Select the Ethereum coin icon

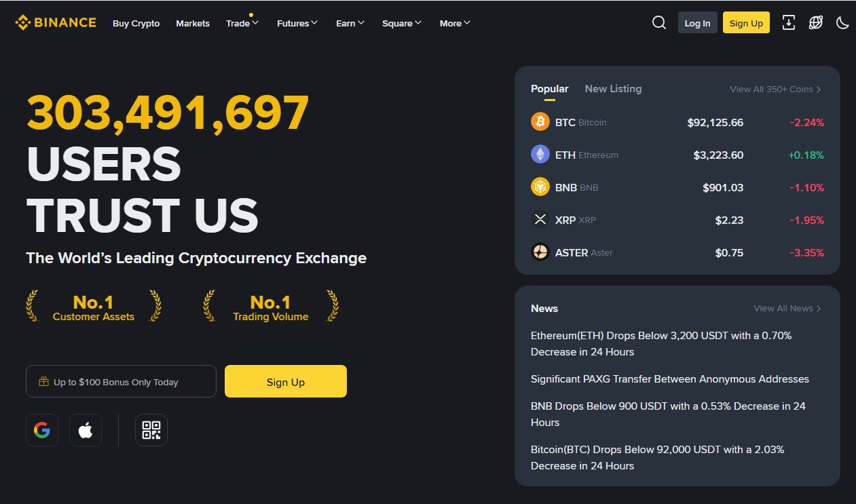pyautogui.click(x=540, y=155)
